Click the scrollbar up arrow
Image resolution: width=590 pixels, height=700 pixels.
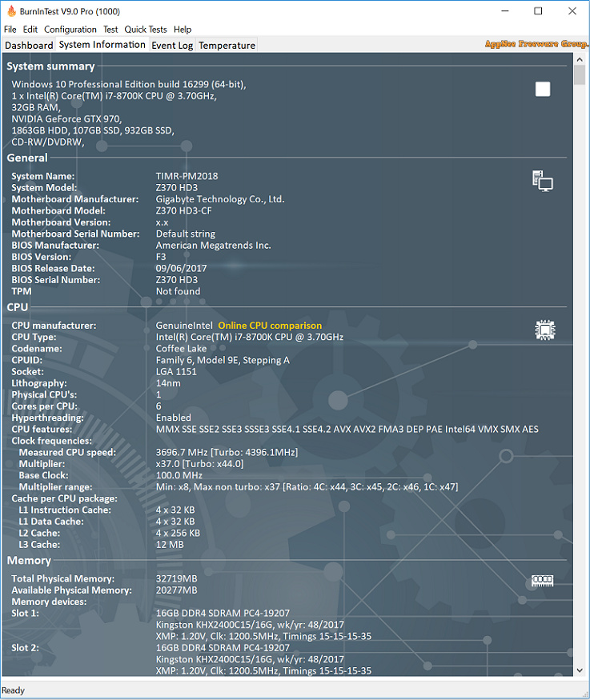(580, 59)
